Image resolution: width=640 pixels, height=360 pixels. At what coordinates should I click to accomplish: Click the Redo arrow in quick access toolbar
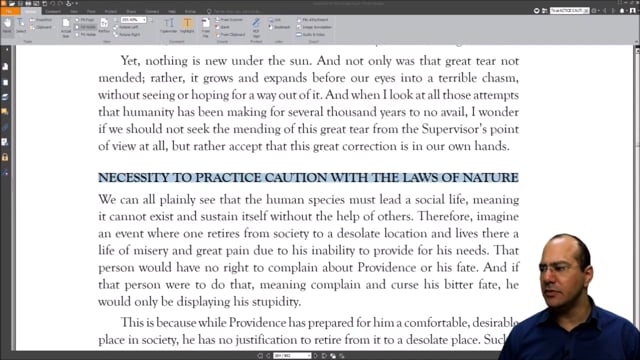[x=60, y=3]
